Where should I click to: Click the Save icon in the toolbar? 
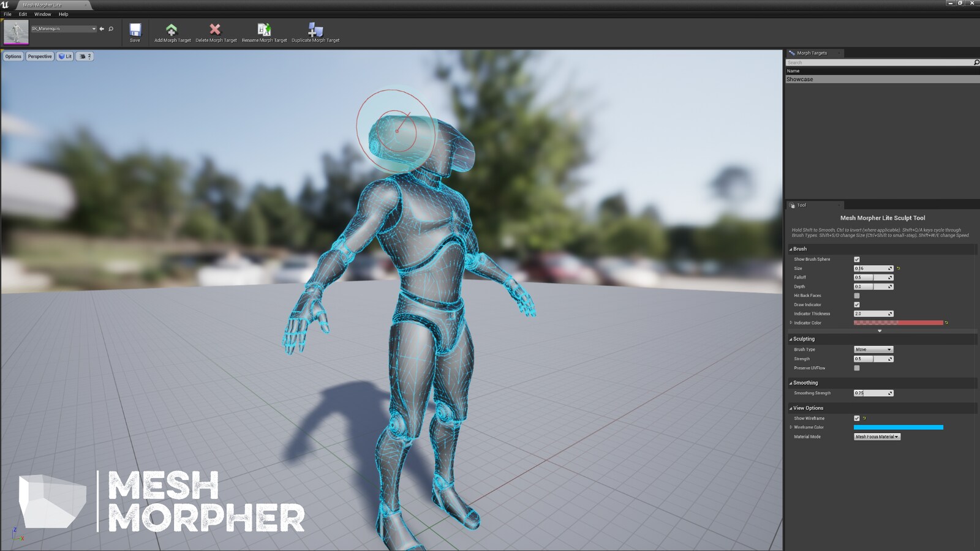[135, 31]
